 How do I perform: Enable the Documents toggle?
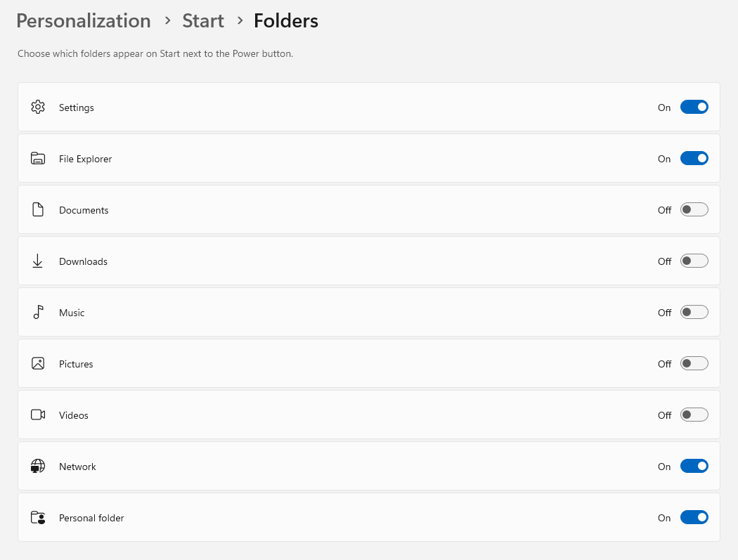click(x=694, y=209)
